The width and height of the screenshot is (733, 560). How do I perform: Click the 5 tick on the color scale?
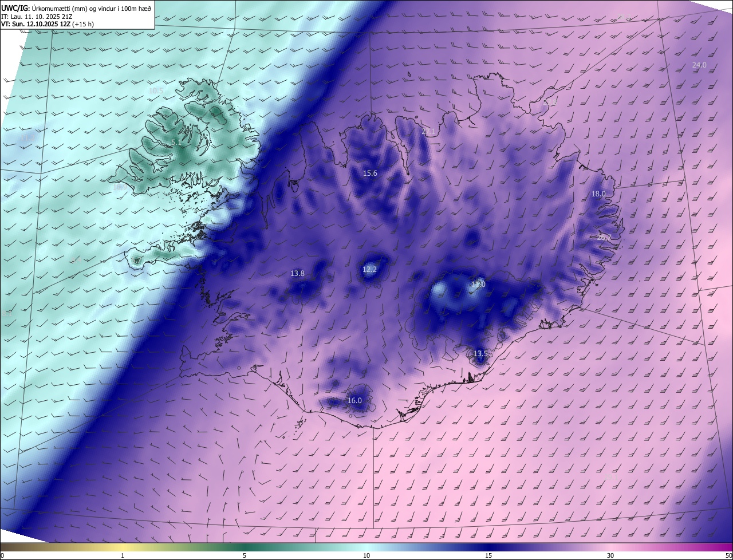(245, 555)
